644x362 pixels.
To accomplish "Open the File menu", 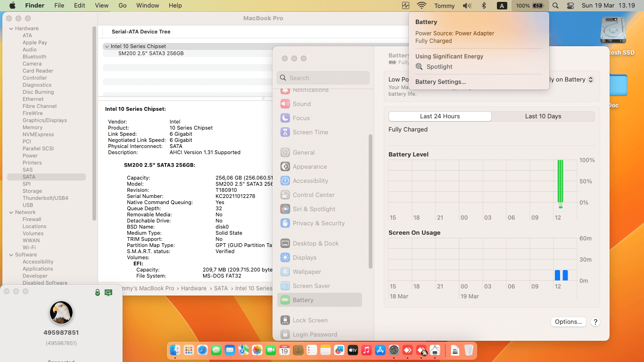I will click(x=59, y=6).
